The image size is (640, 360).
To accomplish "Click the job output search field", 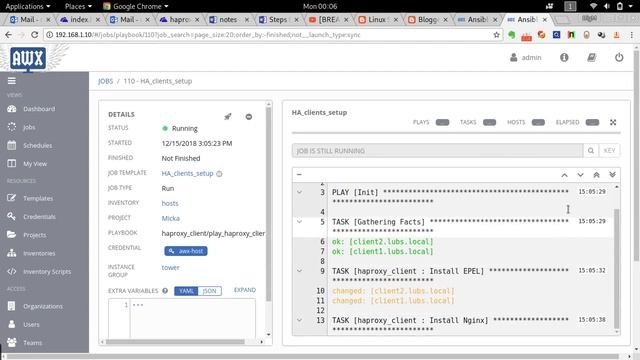I will pos(437,151).
